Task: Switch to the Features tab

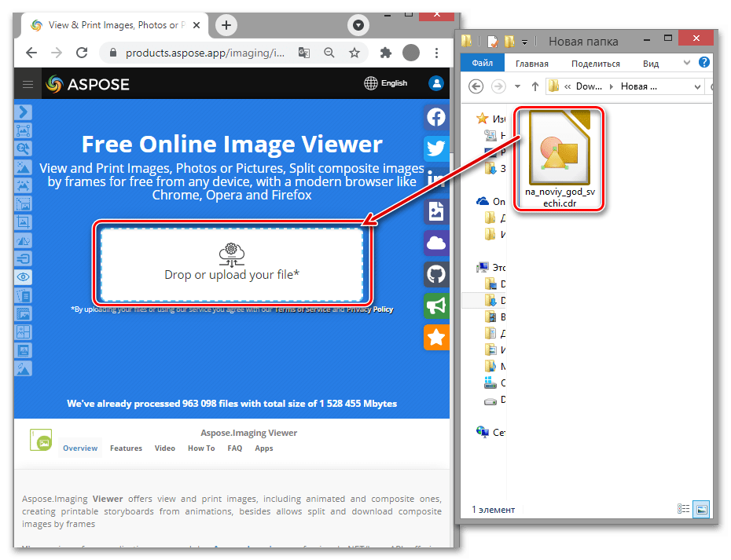Action: click(x=126, y=448)
